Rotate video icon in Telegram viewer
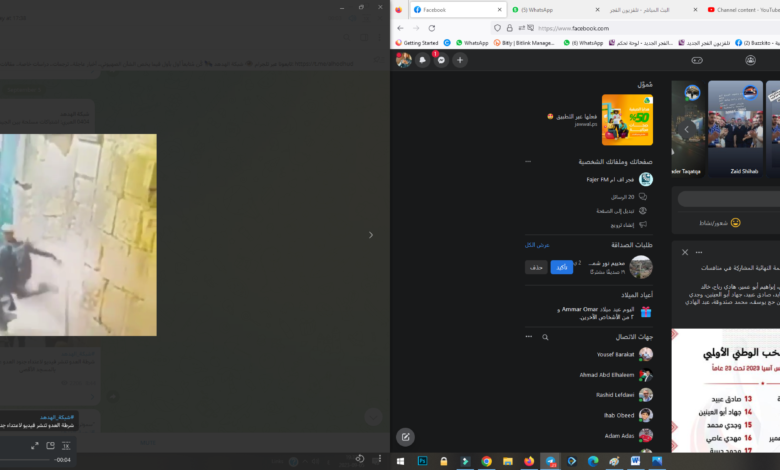780x470 pixels. click(360, 459)
